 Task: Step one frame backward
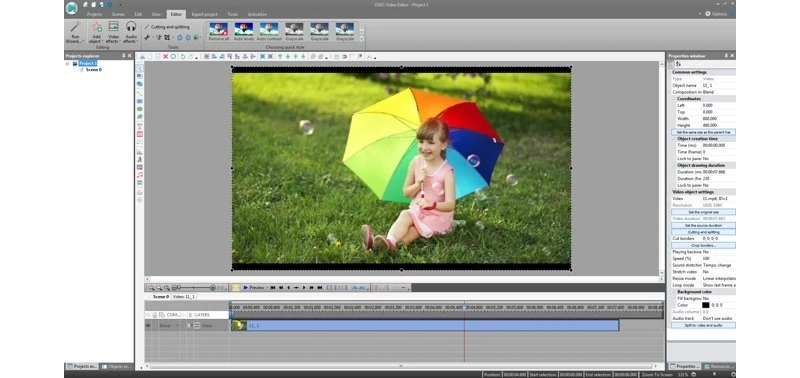[288, 288]
